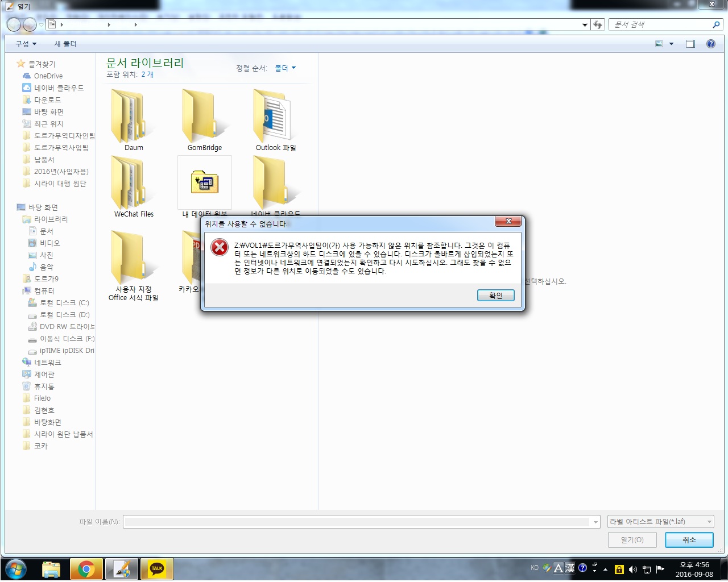Image resolution: width=728 pixels, height=582 pixels.
Task: Select 제어판 in the navigation tree
Action: pyautogui.click(x=44, y=375)
